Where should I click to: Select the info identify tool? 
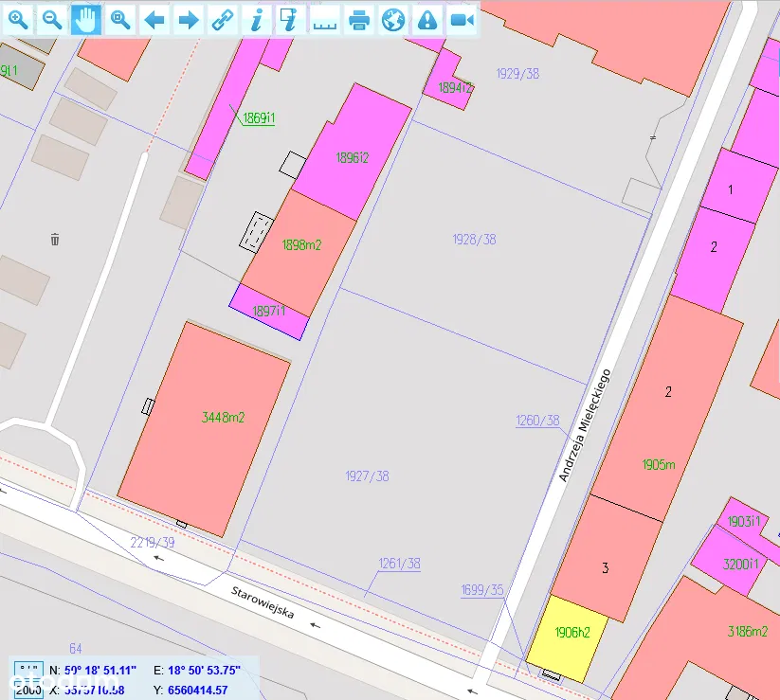257,19
